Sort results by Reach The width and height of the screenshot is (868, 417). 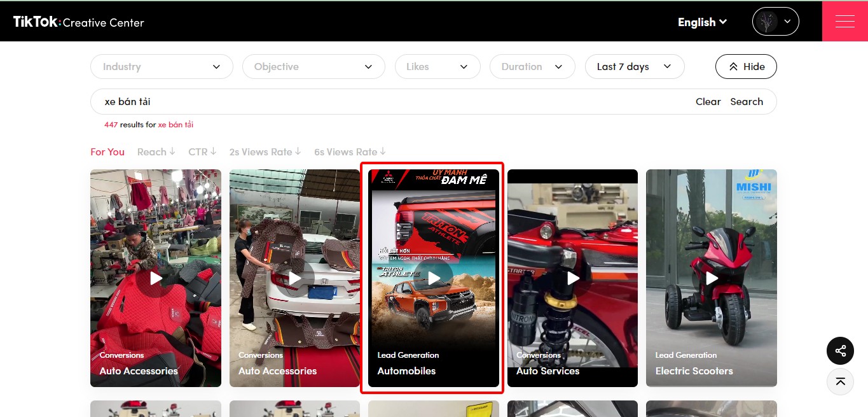point(156,152)
